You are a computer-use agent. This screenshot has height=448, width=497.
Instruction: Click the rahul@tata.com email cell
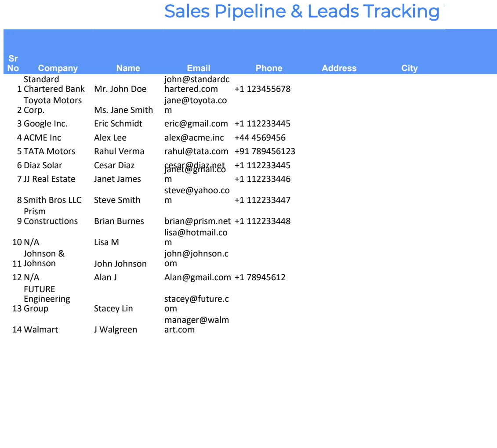point(196,152)
